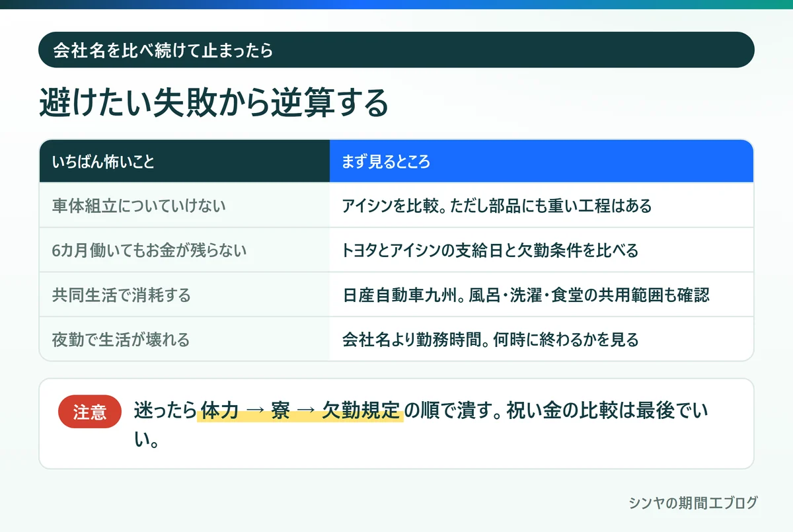Click the highlighted text 体力 → 寮 → 欠勤規定
Image resolution: width=793 pixels, height=532 pixels.
pos(301,412)
